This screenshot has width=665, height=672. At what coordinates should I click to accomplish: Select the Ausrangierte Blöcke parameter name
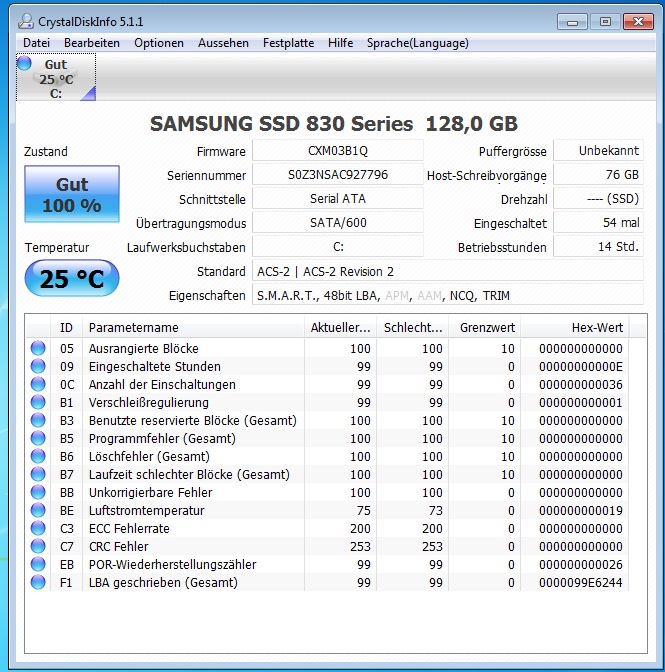click(144, 348)
